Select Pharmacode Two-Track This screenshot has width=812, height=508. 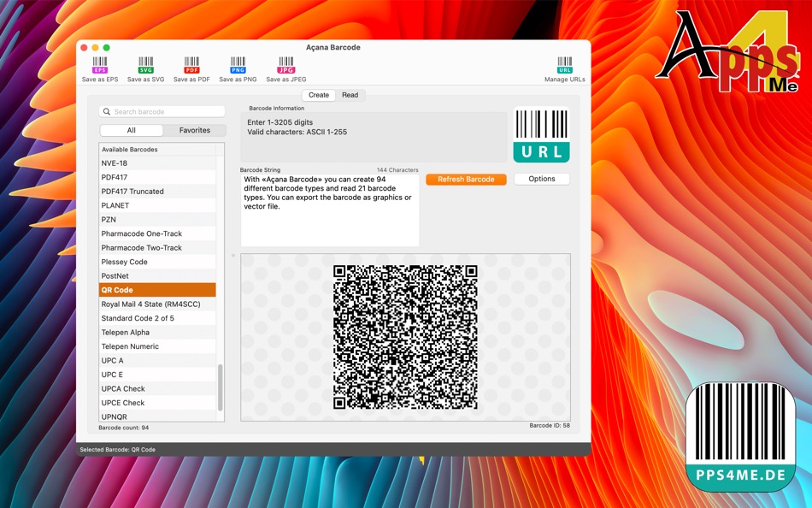157,248
